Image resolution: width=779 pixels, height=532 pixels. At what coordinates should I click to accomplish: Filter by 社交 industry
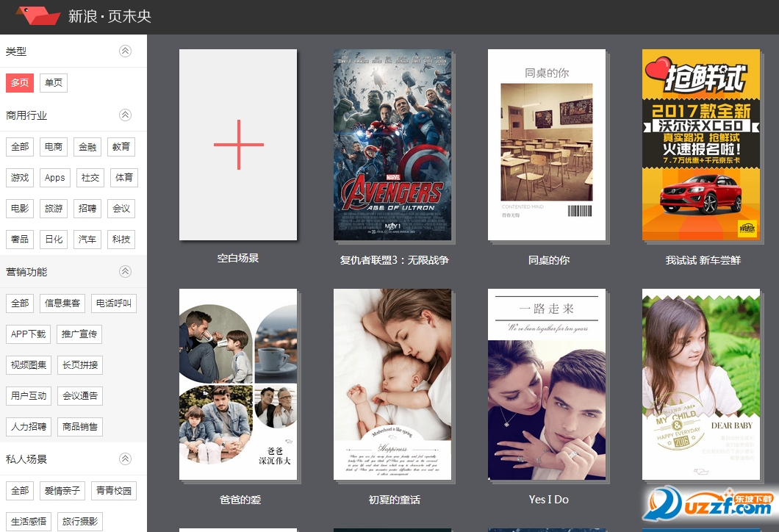pos(90,178)
